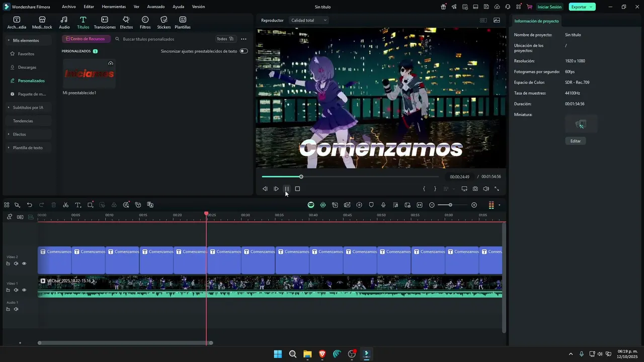Enter fullscreen preview with the expand arrows
Image resolution: width=644 pixels, height=362 pixels.
(x=497, y=189)
